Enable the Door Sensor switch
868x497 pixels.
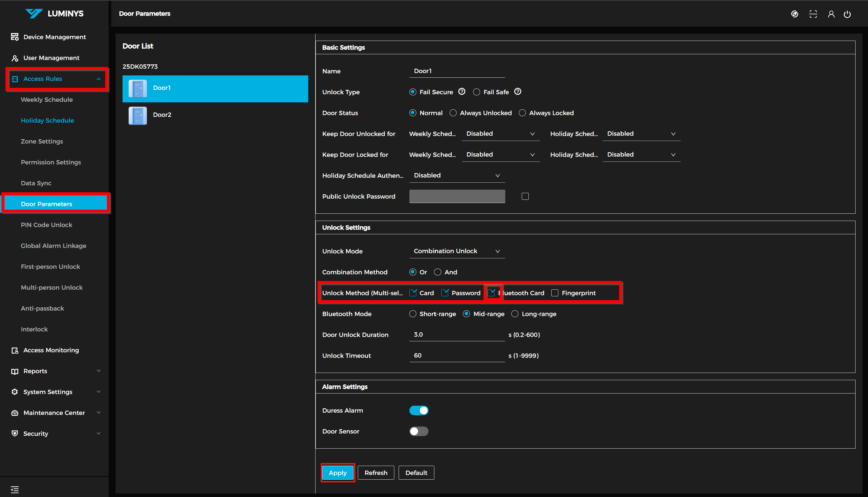tap(418, 431)
